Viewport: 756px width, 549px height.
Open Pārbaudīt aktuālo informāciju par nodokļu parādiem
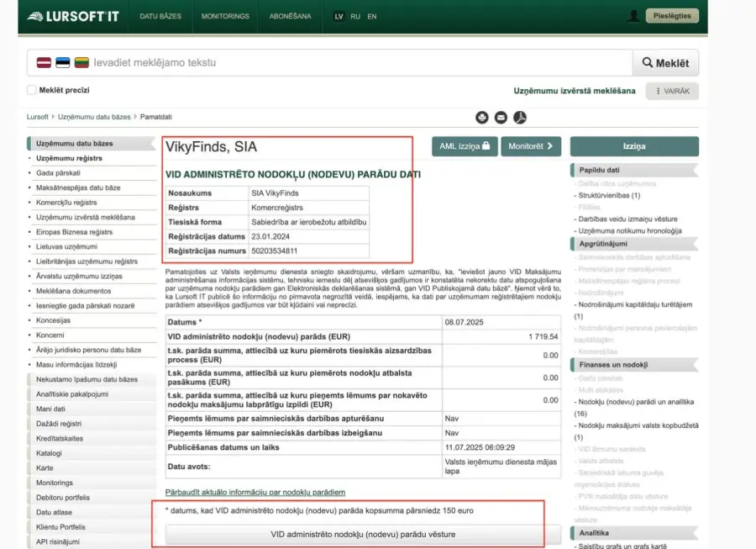click(x=255, y=493)
